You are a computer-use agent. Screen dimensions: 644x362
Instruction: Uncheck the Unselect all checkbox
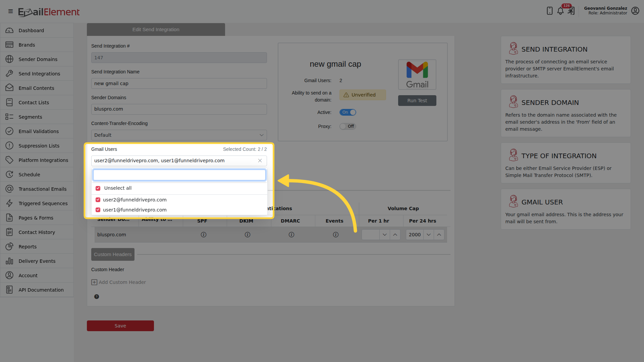[98, 188]
